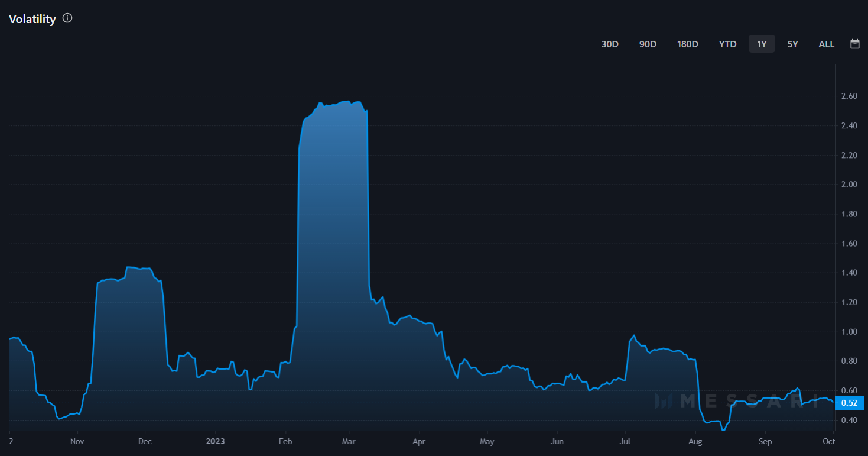
Task: Click the 2.20 y-axis label
Action: pyautogui.click(x=849, y=156)
